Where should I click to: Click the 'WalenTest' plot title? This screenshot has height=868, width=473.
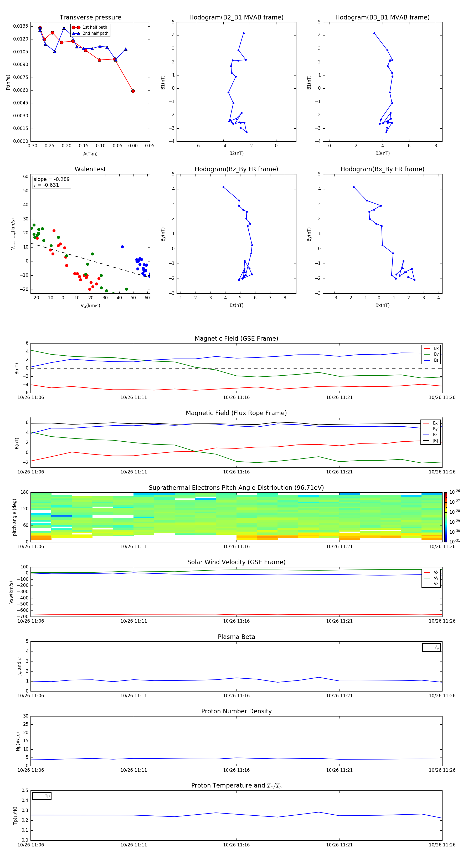[90, 169]
